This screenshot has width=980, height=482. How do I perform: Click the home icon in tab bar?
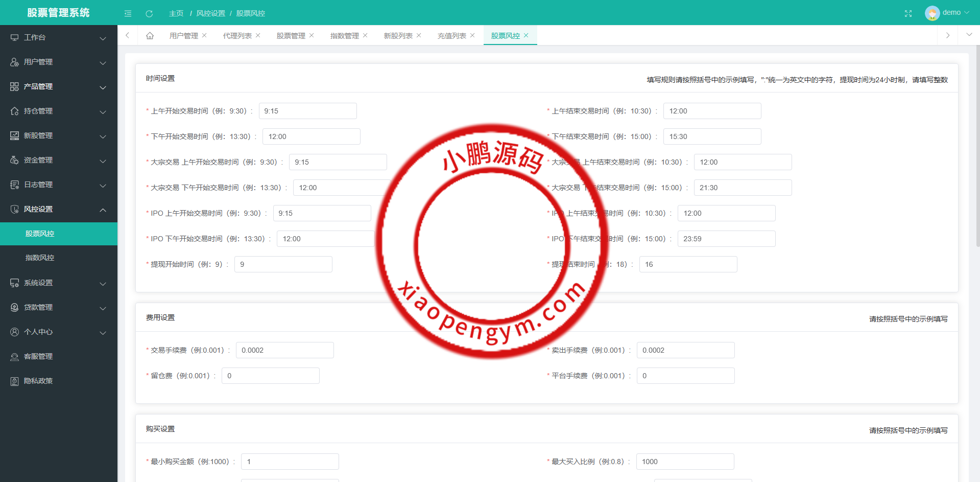click(x=150, y=35)
